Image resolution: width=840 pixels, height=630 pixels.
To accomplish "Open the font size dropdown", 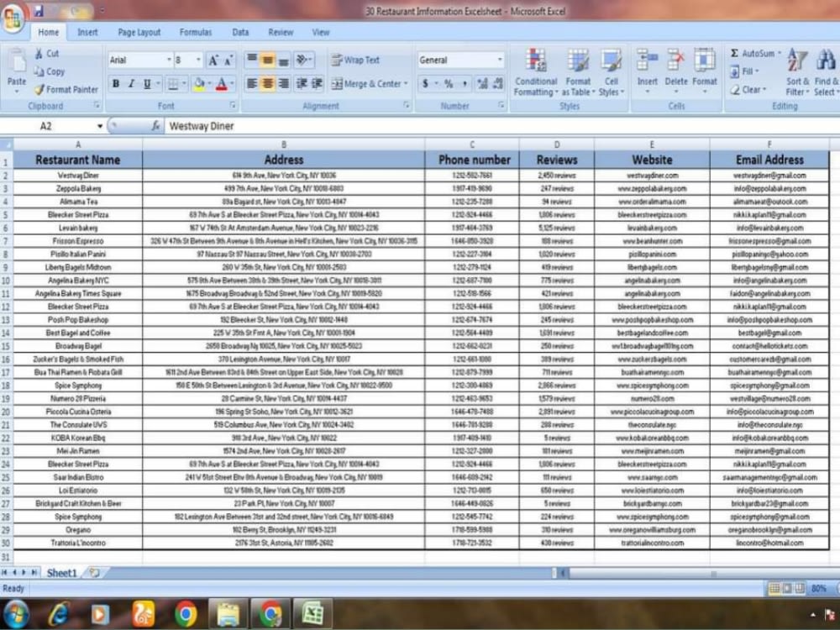I will coord(198,60).
